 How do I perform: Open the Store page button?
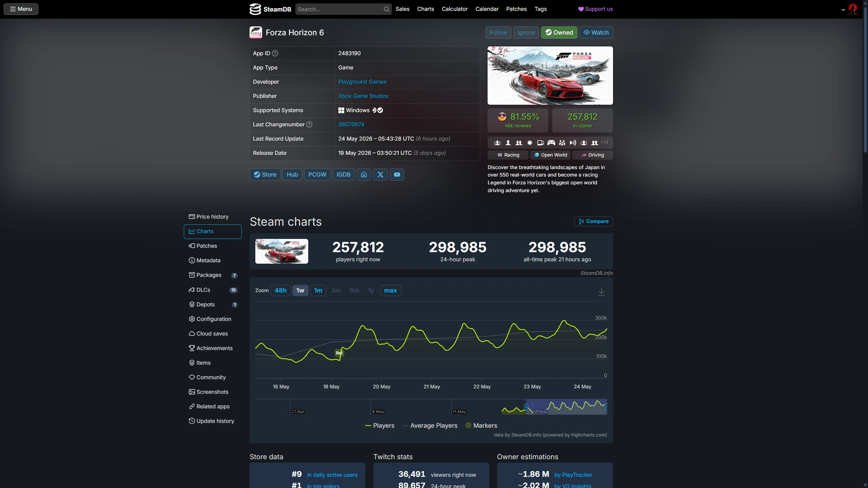pos(265,175)
